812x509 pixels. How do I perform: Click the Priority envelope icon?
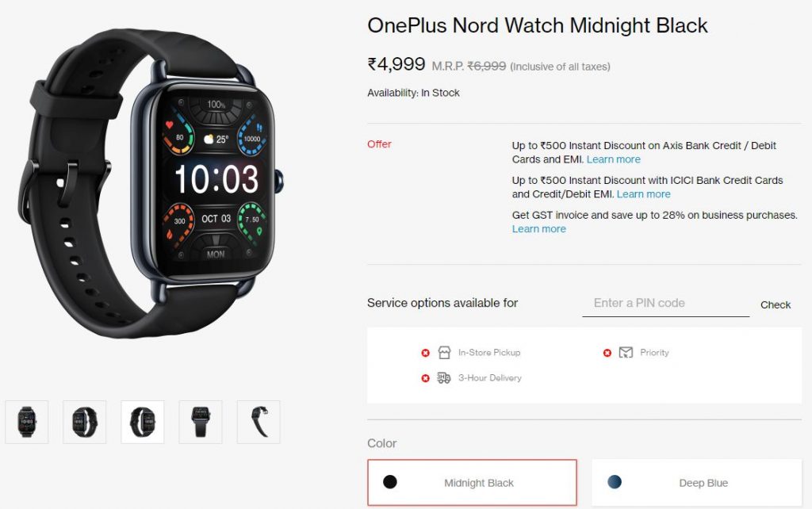(x=626, y=353)
